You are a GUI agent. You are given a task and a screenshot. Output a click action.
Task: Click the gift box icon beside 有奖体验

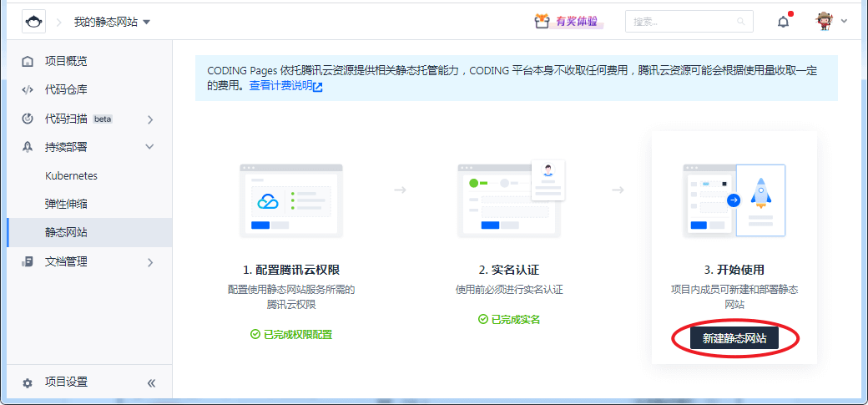[541, 22]
